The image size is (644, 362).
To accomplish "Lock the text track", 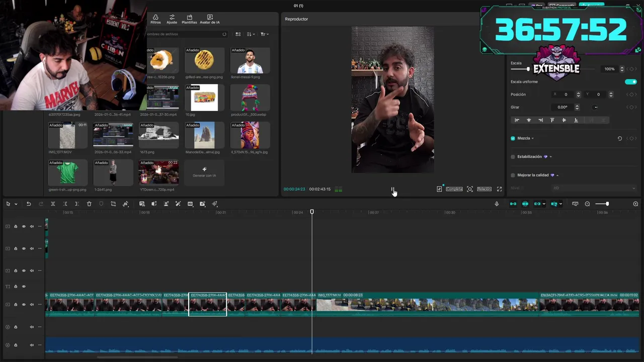I will click(x=16, y=287).
